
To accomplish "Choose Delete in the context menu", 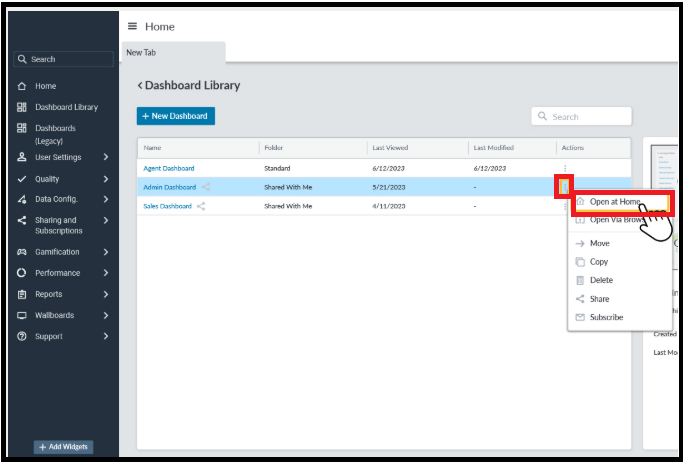I will (620, 280).
